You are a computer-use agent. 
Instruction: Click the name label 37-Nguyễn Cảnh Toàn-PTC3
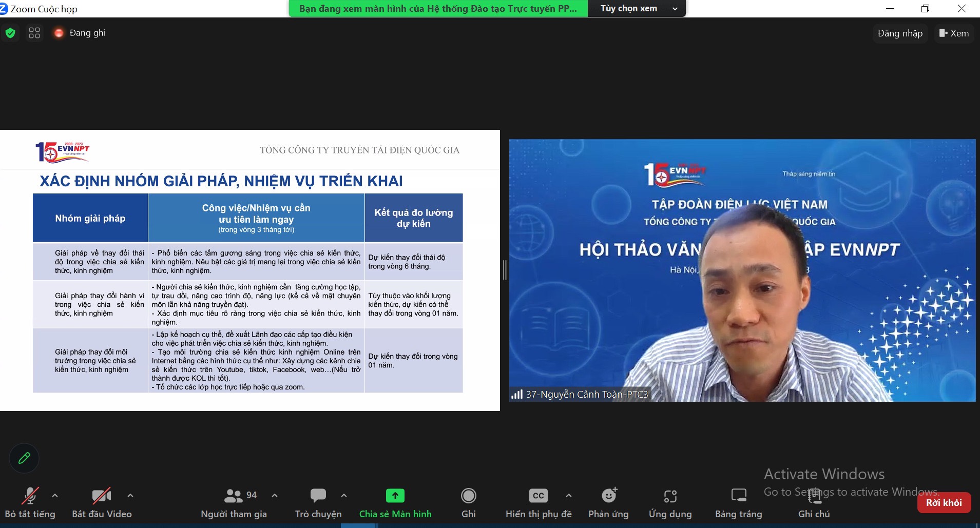587,394
